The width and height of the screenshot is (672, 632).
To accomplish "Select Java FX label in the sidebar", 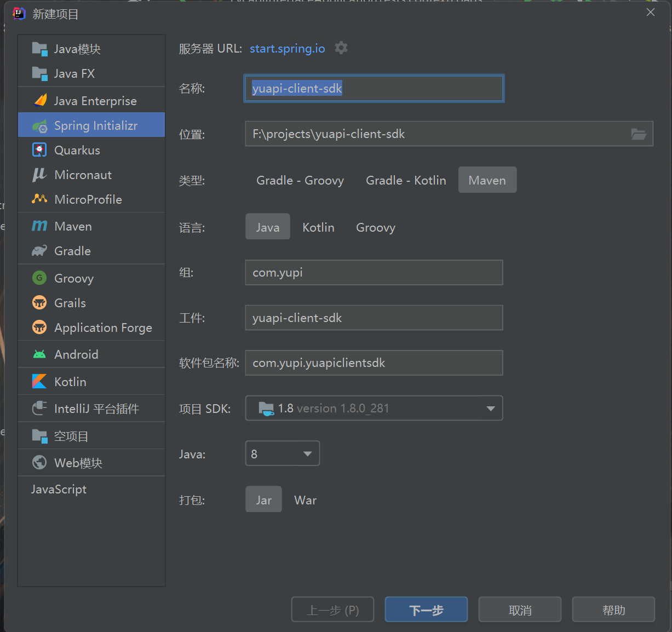I will (x=74, y=73).
